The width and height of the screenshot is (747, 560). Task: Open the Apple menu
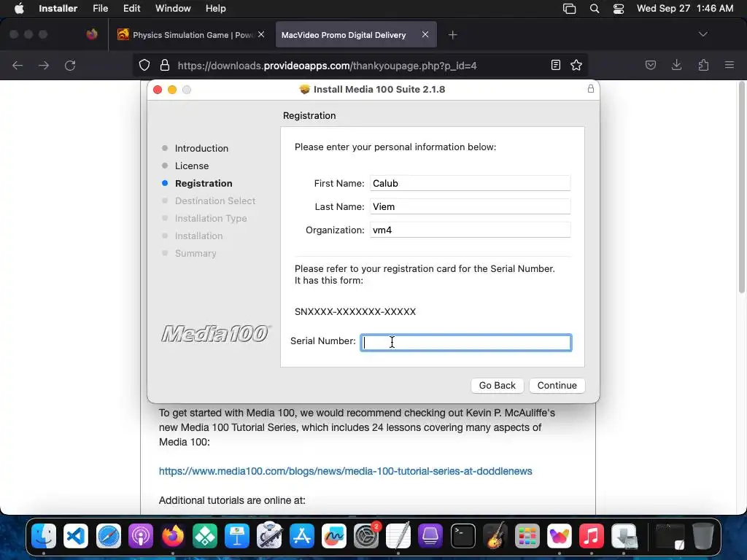19,9
